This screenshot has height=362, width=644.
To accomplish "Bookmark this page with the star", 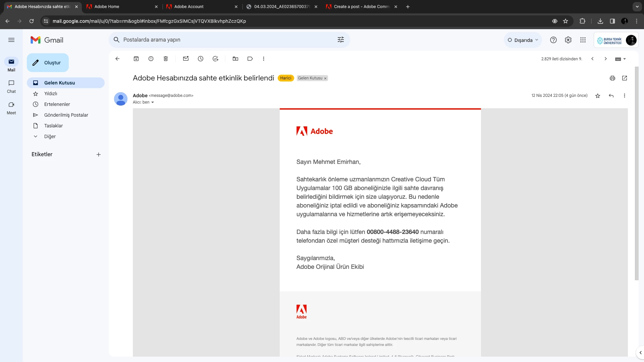I will [x=566, y=21].
